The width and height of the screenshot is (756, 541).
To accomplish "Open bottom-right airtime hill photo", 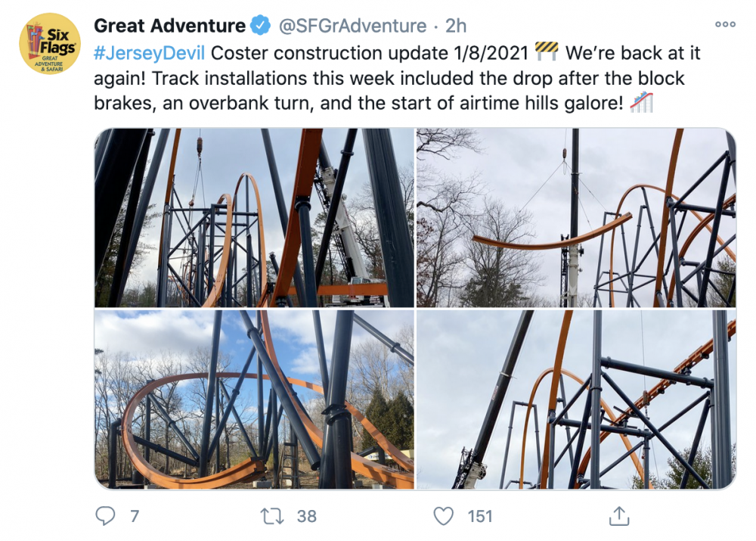I will [x=576, y=400].
